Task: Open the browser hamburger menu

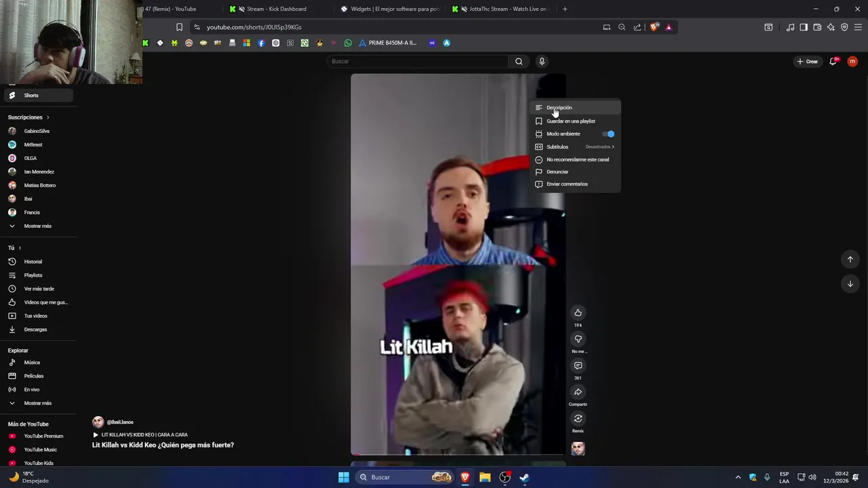Action: point(858,27)
